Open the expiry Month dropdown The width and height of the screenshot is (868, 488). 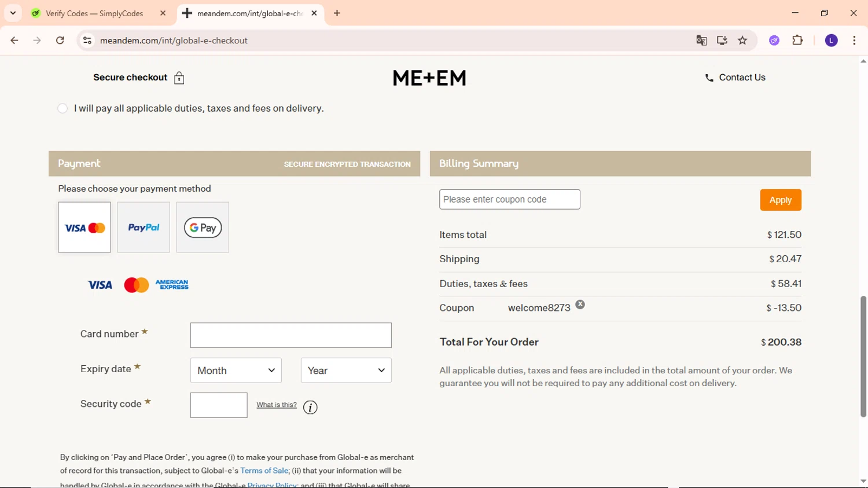tap(236, 370)
